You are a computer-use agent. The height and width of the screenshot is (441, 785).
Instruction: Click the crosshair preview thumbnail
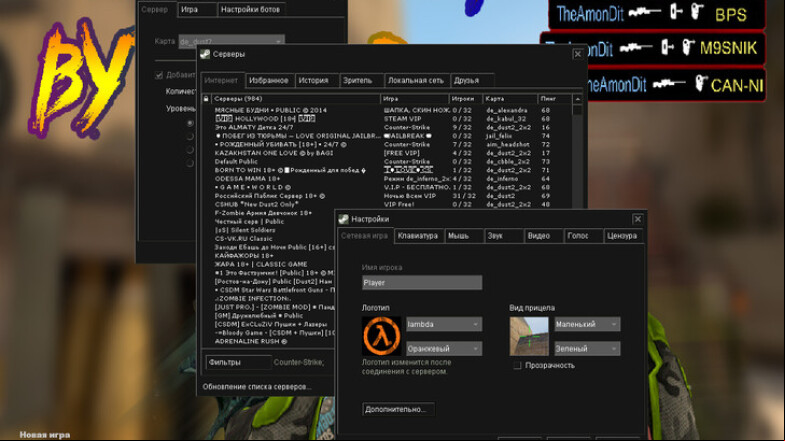[529, 336]
